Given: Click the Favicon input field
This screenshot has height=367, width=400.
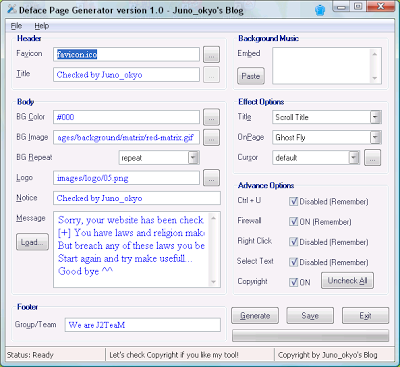Looking at the screenshot, I should pos(126,54).
